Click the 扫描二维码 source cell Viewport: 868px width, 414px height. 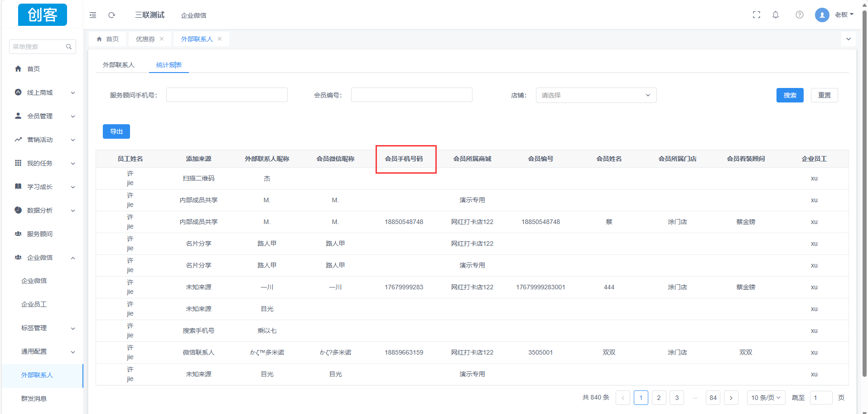coord(199,178)
